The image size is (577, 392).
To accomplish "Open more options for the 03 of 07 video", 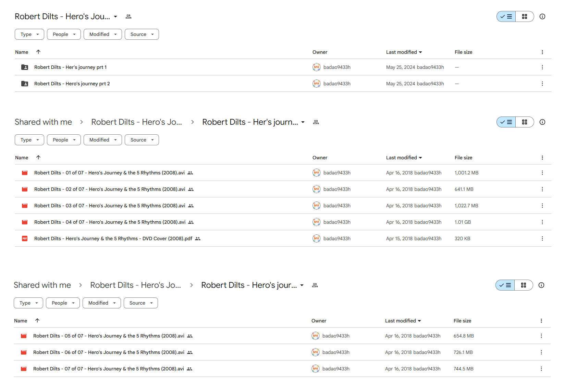I will point(542,206).
